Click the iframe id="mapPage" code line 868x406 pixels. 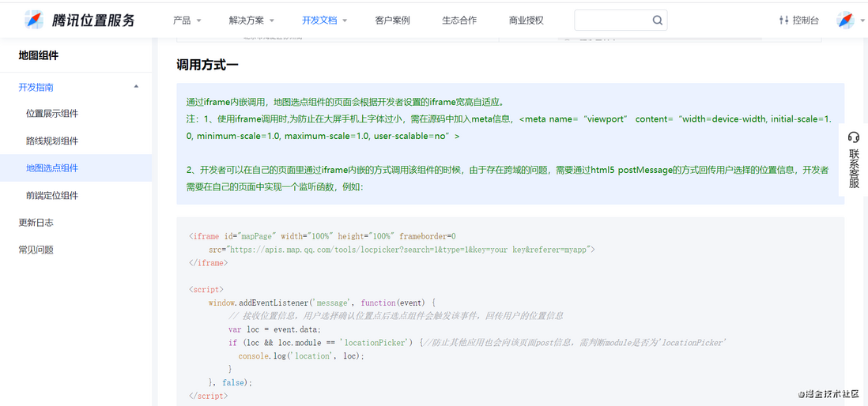323,236
